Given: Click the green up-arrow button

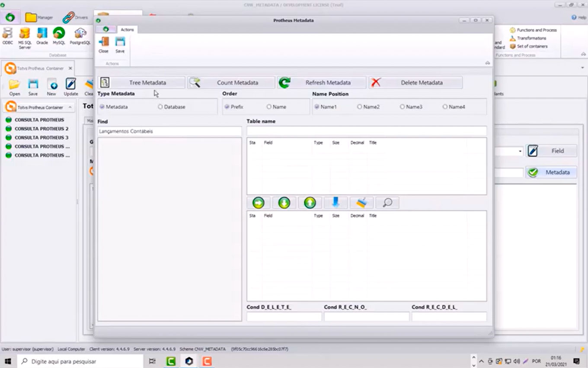Looking at the screenshot, I should (310, 203).
